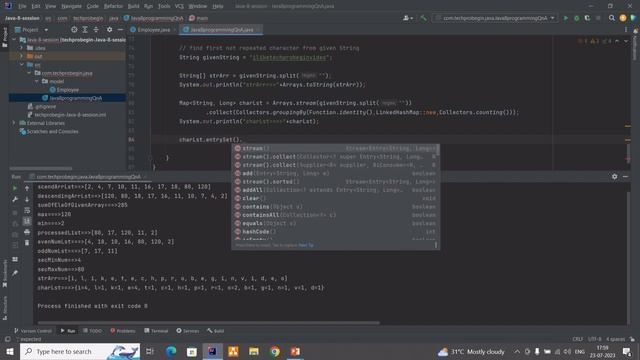Expand the .idea folder
The height and width of the screenshot is (360, 640).
tap(21, 48)
